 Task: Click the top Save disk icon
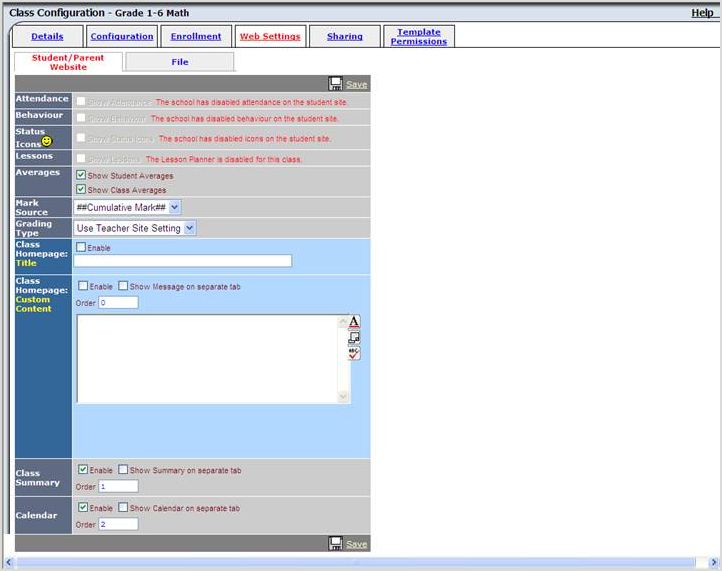pos(336,85)
